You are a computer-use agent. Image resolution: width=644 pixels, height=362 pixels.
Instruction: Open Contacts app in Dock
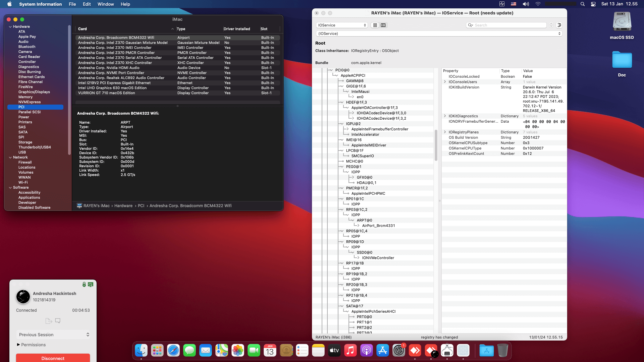point(286,351)
